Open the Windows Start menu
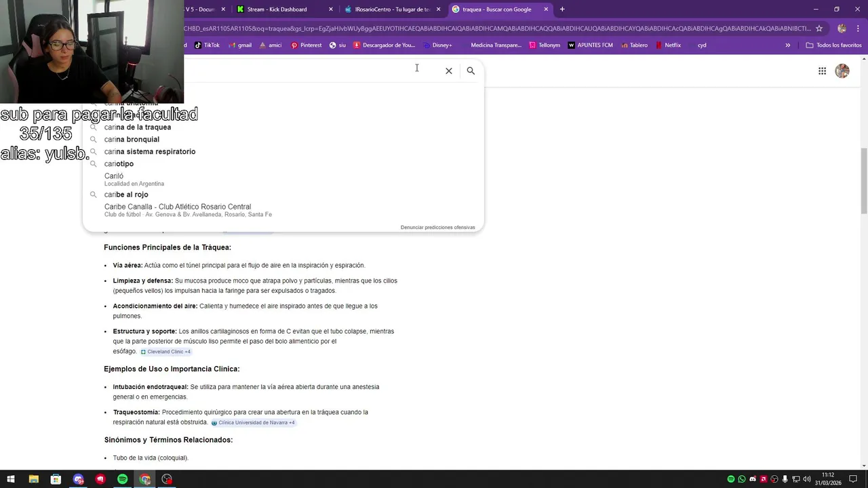The height and width of the screenshot is (488, 868). (11, 479)
